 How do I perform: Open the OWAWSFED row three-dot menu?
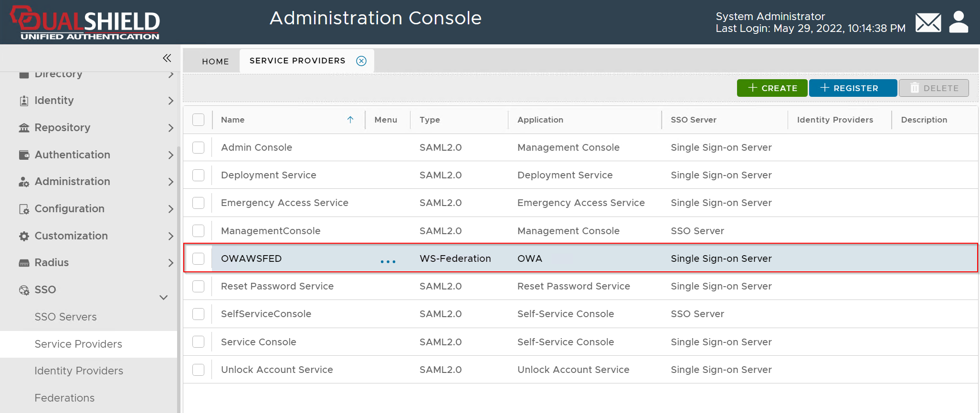(x=388, y=261)
